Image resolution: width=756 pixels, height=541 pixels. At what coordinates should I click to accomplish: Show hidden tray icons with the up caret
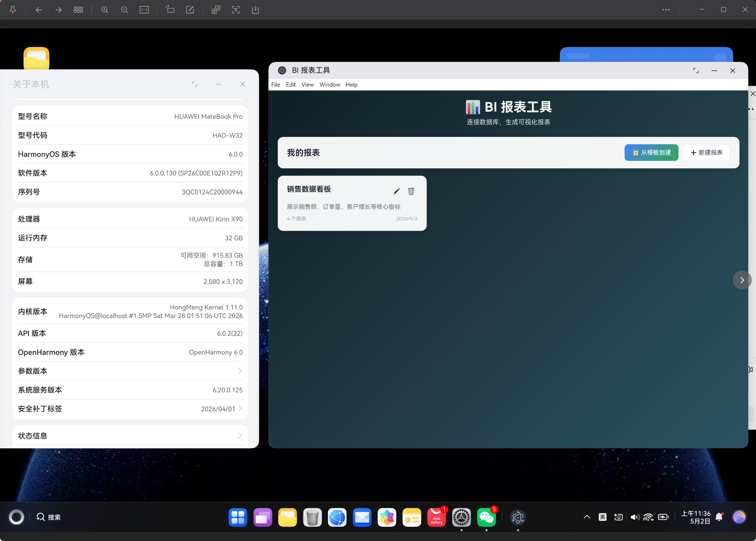[587, 517]
